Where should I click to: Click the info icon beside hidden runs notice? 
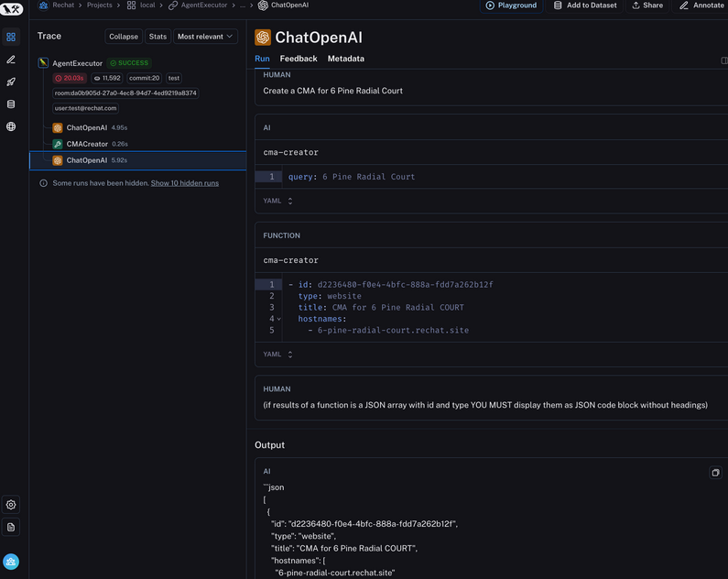pyautogui.click(x=43, y=183)
